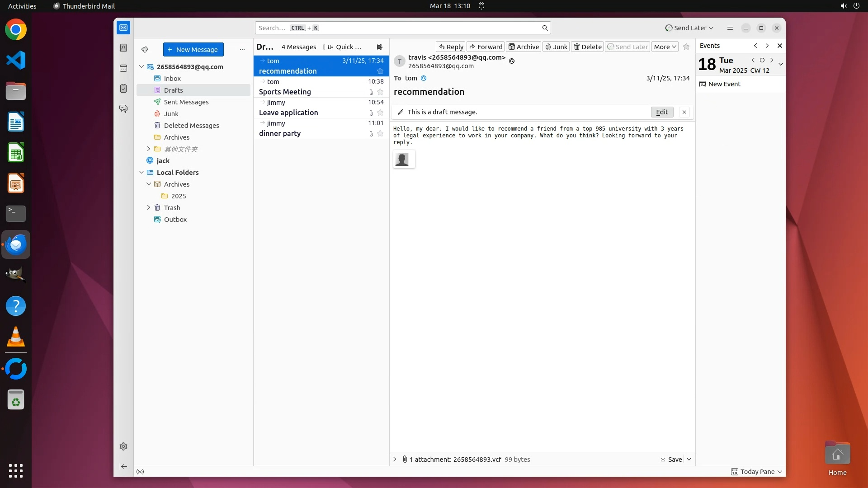This screenshot has height=488, width=868.
Task: Open Thunderbird settings gear icon
Action: coord(123,446)
